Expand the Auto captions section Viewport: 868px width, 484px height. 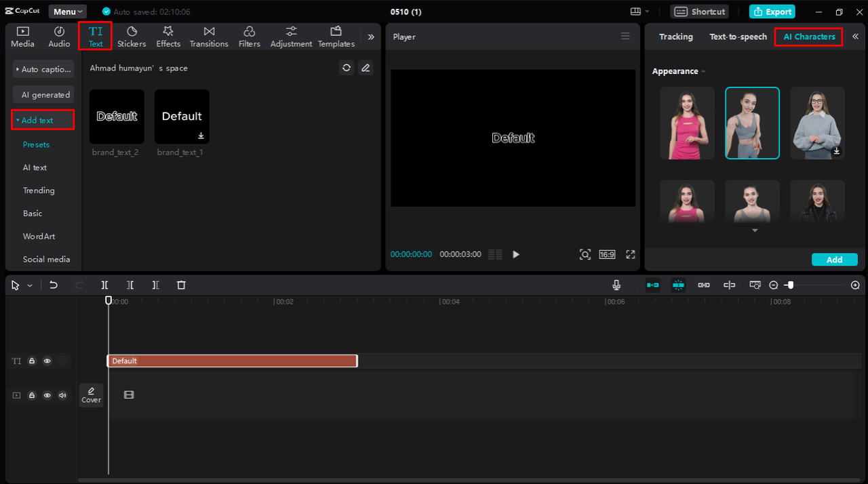tap(43, 69)
